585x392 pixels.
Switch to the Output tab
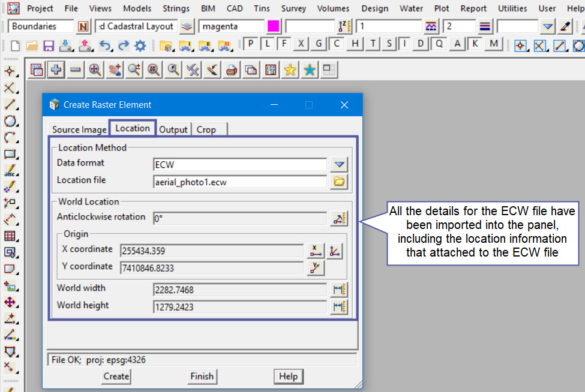pyautogui.click(x=173, y=129)
